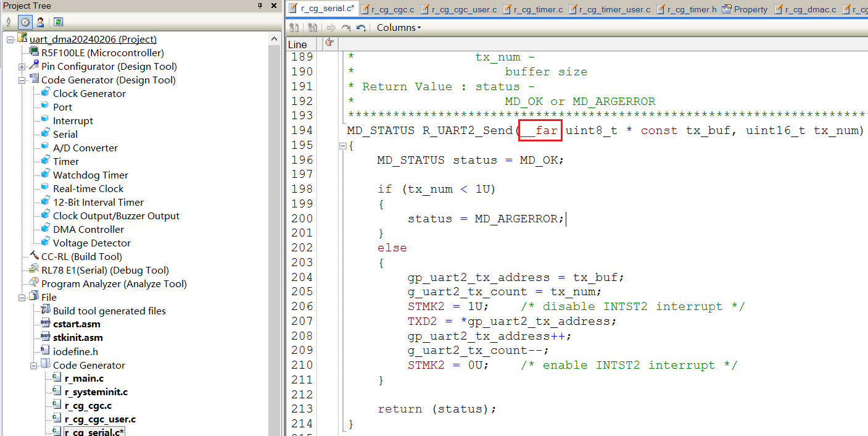
Task: Switch to the r_cg_cgc.c editor tab
Action: (388, 9)
